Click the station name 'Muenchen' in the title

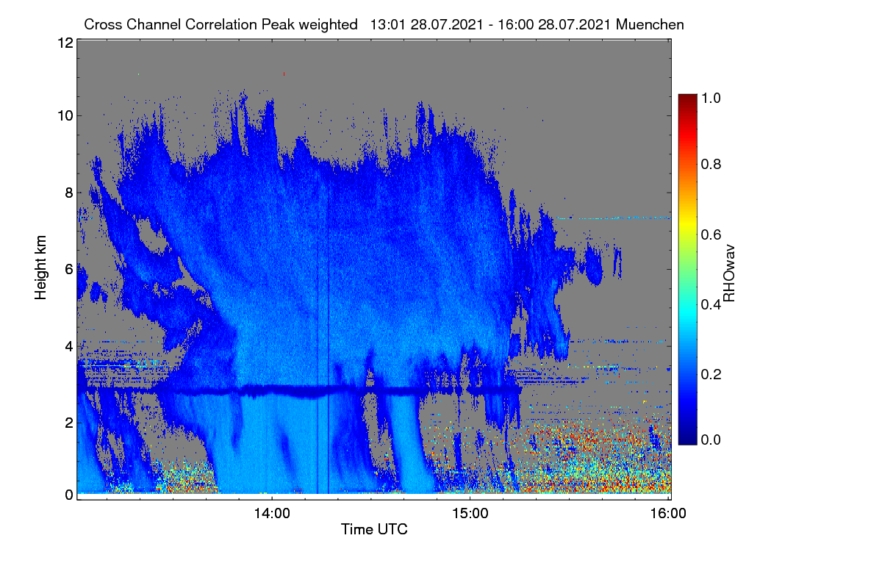650,24
